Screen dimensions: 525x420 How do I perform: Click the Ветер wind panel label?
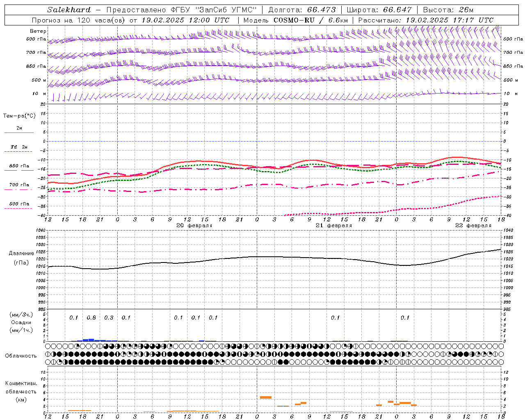(38, 31)
